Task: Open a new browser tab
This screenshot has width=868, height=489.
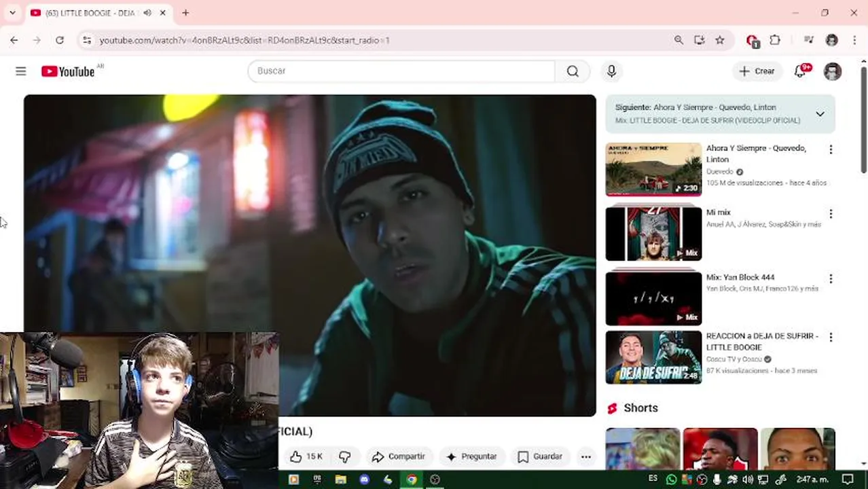Action: tap(185, 13)
